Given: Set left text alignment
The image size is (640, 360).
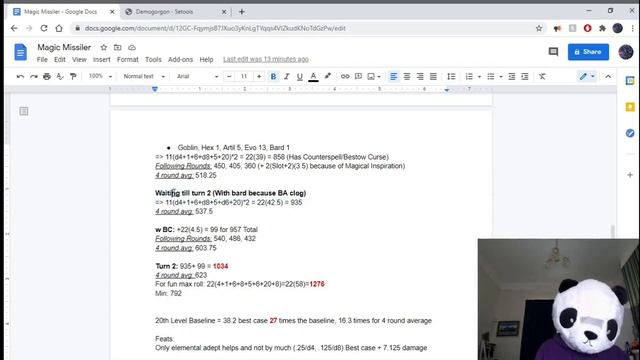Looking at the screenshot, I should click(x=393, y=76).
